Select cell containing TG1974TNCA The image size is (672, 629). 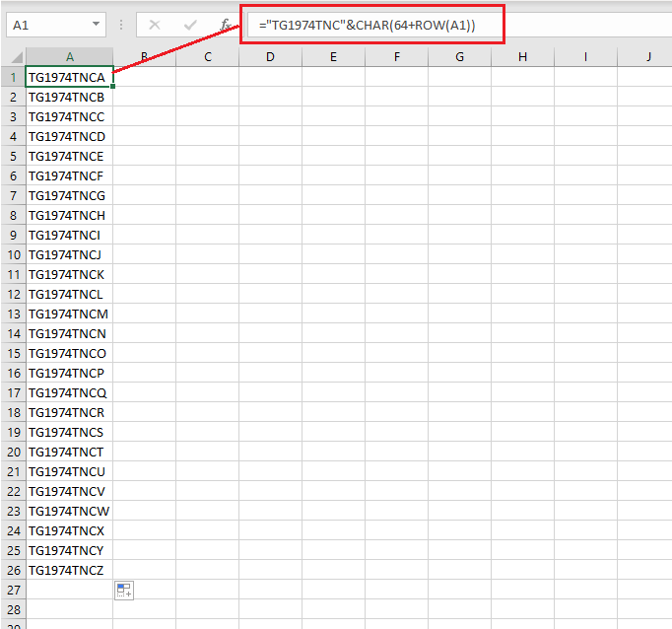pyautogui.click(x=69, y=77)
